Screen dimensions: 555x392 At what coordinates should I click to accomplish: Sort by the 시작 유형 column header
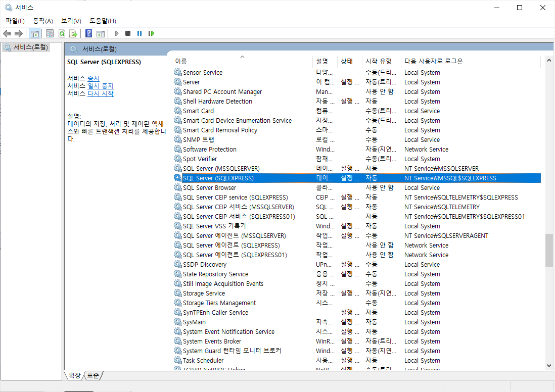[x=382, y=61]
